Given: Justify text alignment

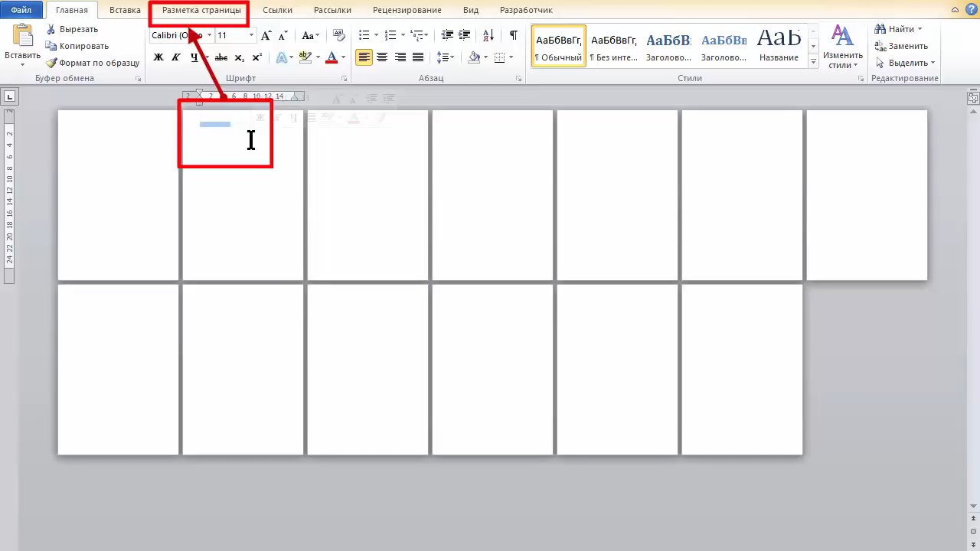Looking at the screenshot, I should tap(418, 57).
